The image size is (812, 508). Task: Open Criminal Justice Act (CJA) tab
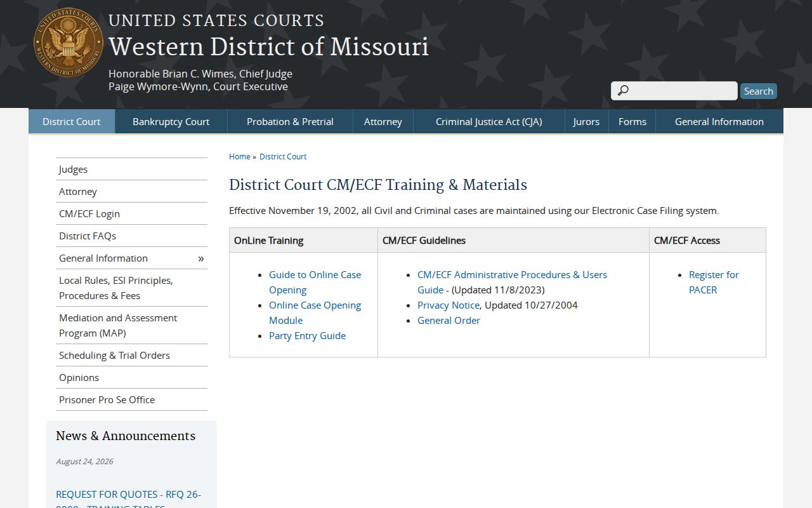pyautogui.click(x=489, y=121)
